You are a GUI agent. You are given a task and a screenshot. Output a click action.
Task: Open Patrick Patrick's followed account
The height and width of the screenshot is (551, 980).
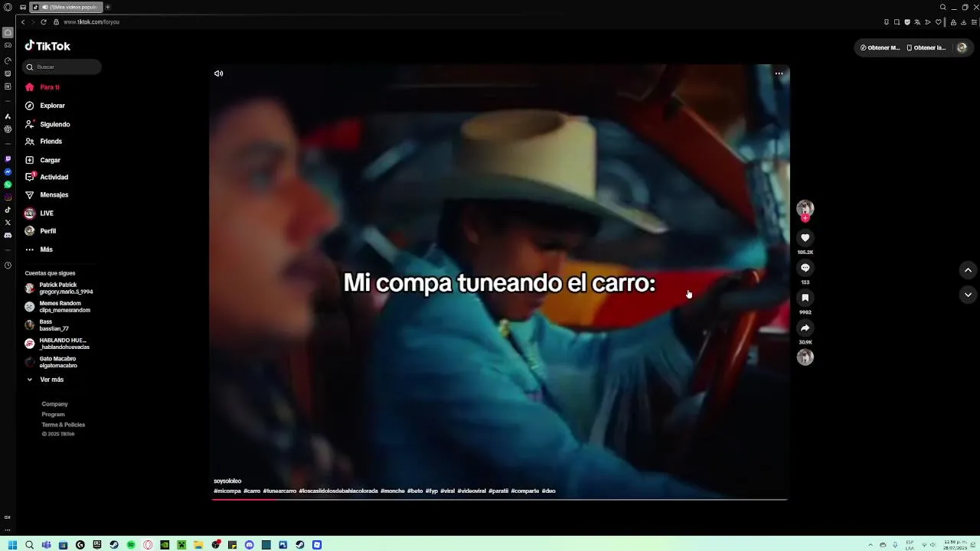coord(59,289)
